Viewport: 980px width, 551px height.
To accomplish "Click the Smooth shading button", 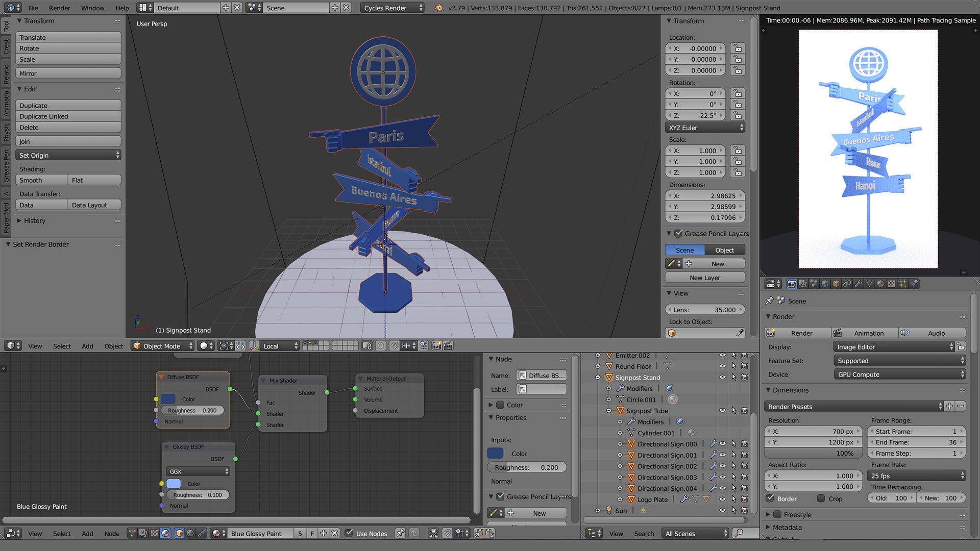I will tap(42, 180).
